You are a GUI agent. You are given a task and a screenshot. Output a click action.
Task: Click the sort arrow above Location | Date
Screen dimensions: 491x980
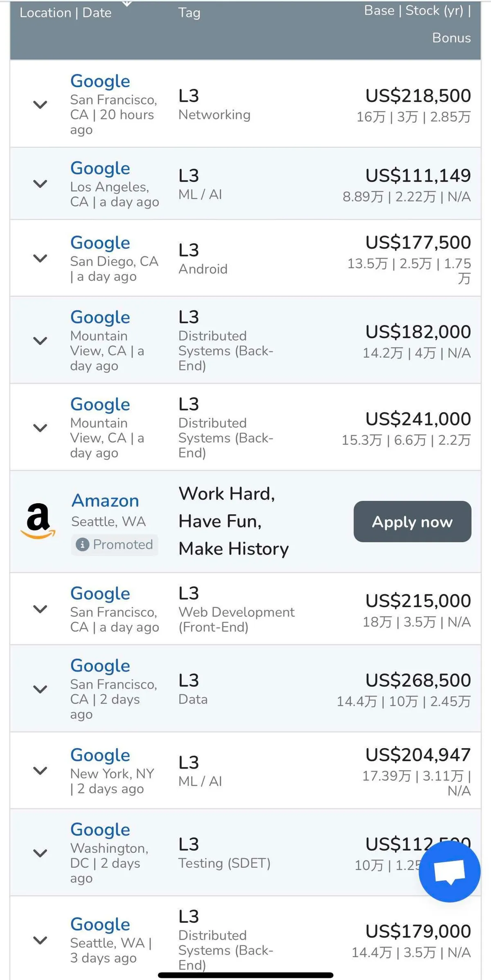point(127,3)
